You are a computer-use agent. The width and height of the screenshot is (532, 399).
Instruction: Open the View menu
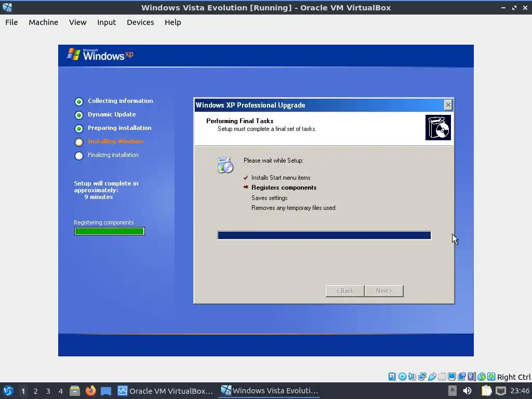(x=78, y=22)
